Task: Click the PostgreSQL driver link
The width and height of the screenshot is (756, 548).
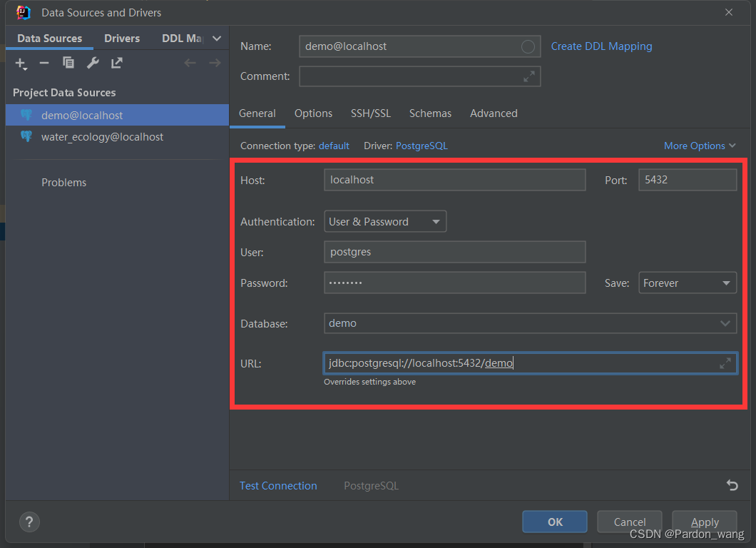Action: [x=422, y=146]
